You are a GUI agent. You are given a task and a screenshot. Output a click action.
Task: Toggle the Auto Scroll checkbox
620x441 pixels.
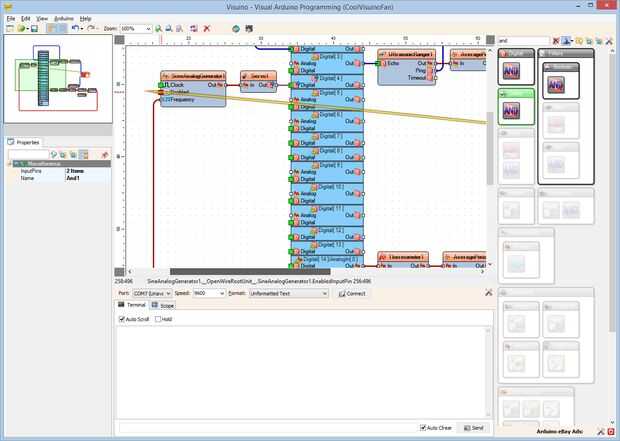click(122, 319)
